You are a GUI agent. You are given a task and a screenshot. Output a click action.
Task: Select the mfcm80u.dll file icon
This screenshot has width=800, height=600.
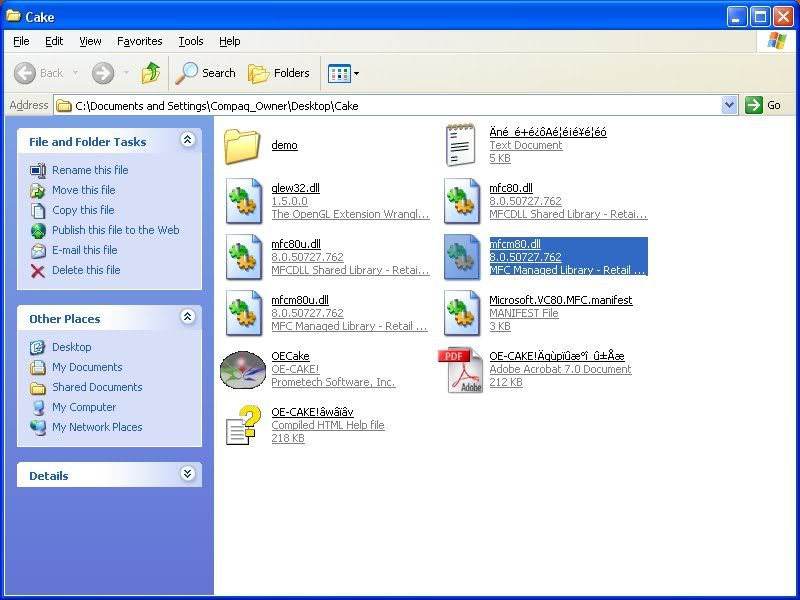click(244, 313)
